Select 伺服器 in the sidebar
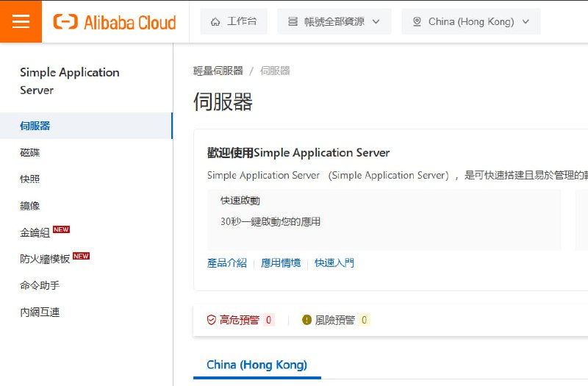This screenshot has height=386, width=588. pyautogui.click(x=86, y=126)
